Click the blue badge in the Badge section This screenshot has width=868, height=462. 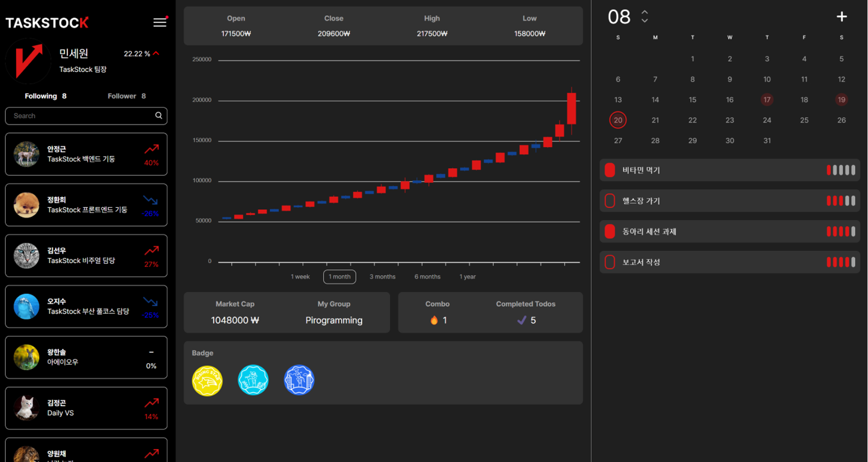[299, 380]
